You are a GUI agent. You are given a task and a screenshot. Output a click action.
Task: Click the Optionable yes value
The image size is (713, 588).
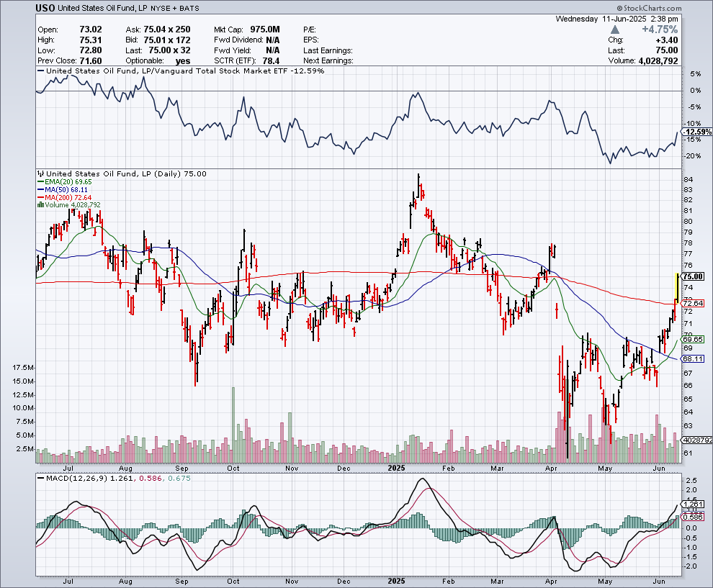click(182, 61)
